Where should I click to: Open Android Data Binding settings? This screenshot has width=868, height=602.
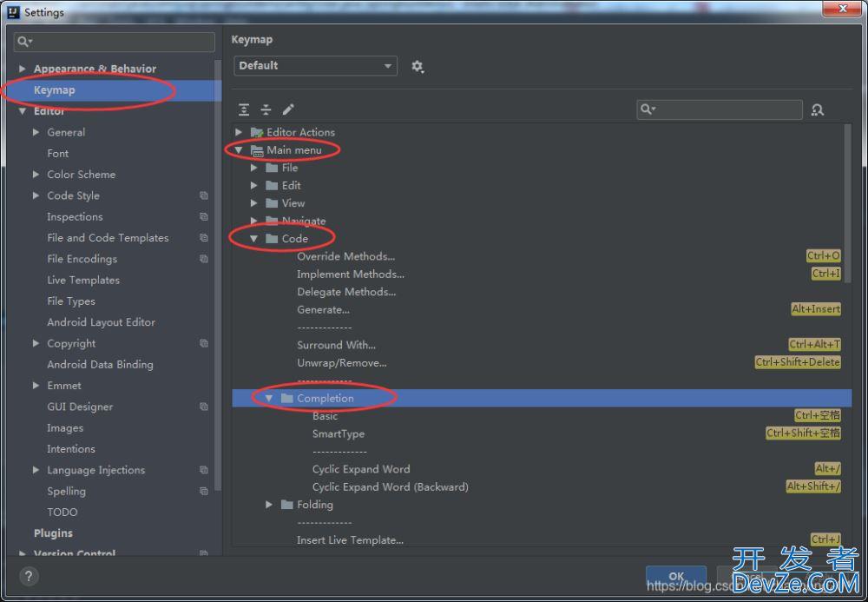[100, 364]
